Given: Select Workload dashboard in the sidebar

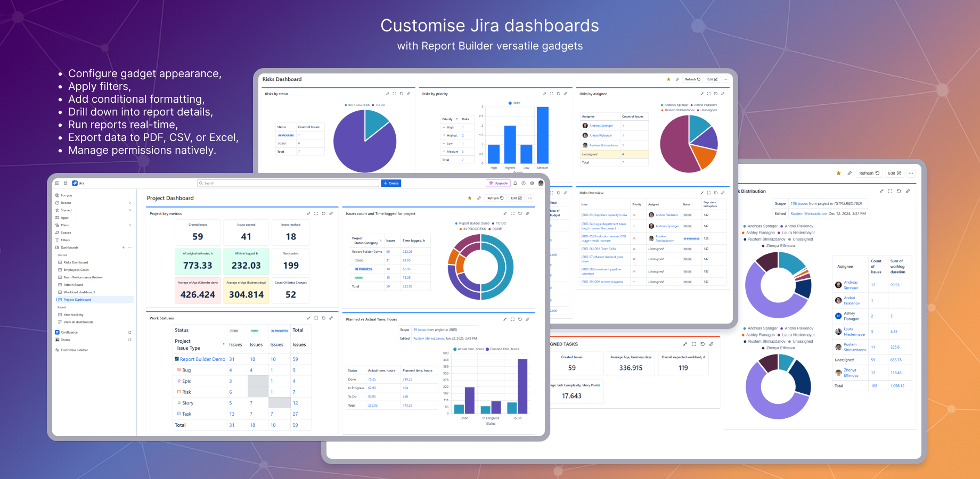Looking at the screenshot, I should coord(79,292).
